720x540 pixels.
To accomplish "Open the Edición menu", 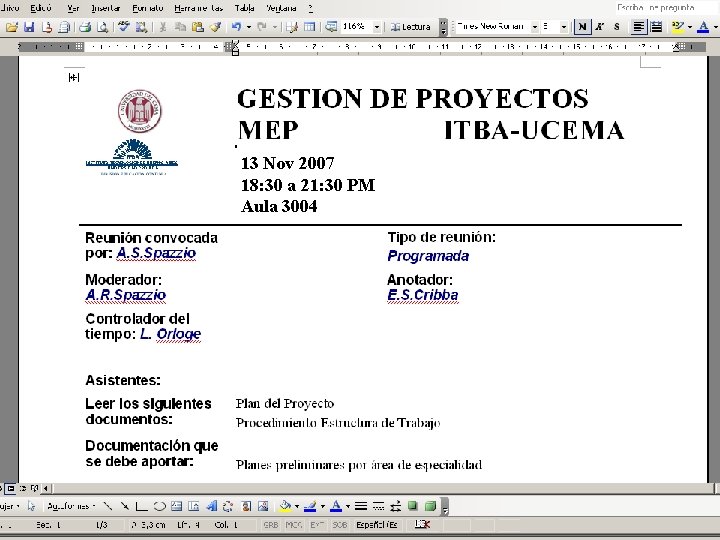I will pyautogui.click(x=41, y=8).
